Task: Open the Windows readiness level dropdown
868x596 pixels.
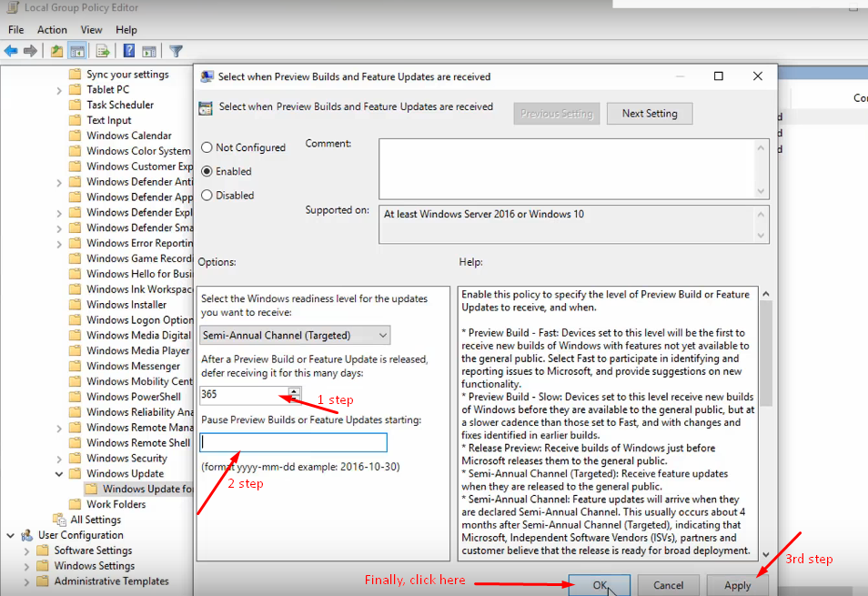Action: (295, 336)
